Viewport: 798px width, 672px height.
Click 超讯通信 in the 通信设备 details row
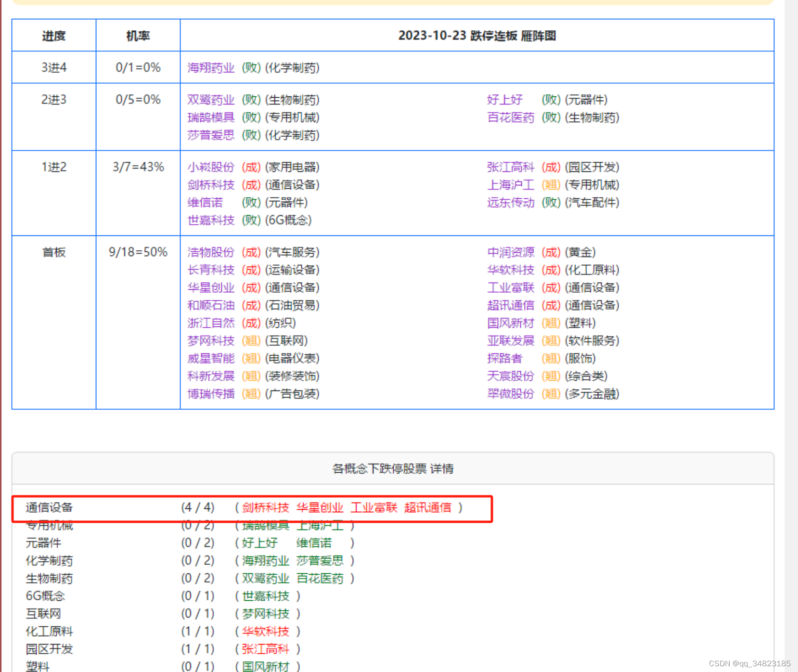tap(428, 507)
